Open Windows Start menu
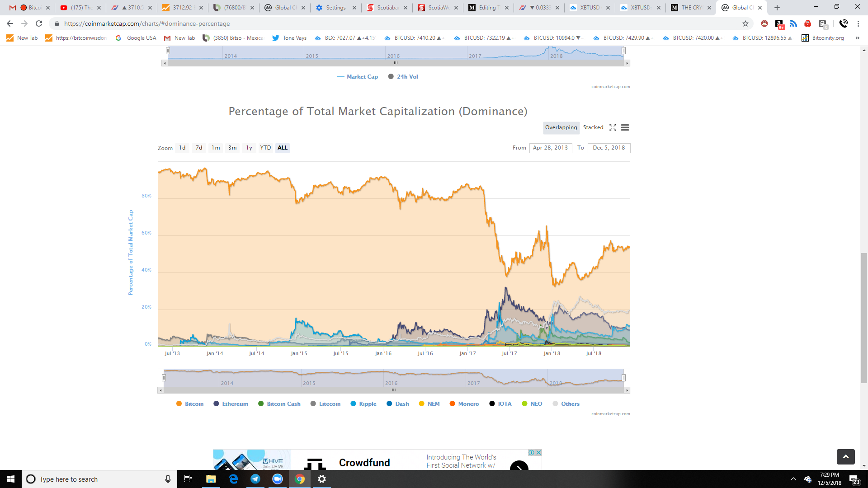Screen dimensions: 868x488 11,479
